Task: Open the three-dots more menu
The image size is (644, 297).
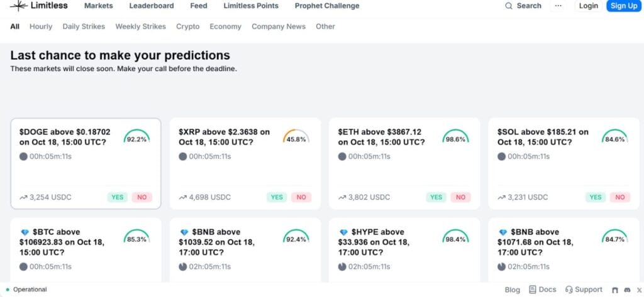Action: (558, 6)
